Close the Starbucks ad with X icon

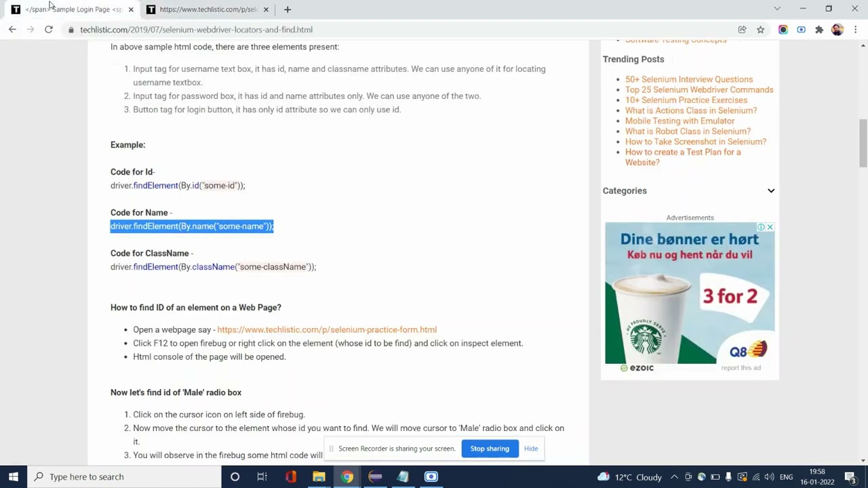[770, 227]
